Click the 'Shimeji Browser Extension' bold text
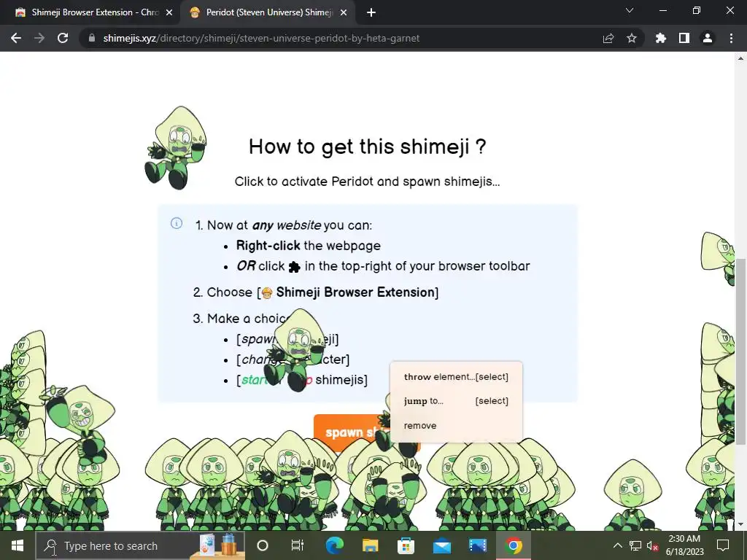The image size is (747, 560). (355, 292)
